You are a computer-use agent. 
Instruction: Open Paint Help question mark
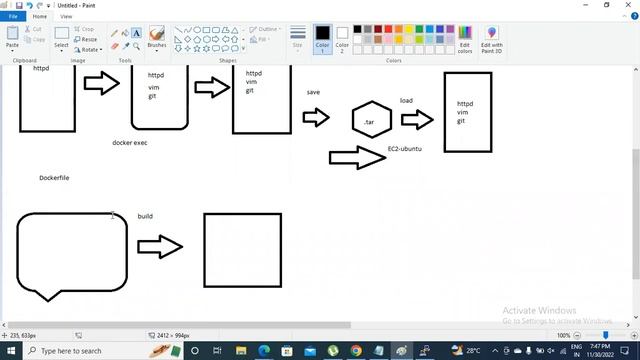(x=635, y=16)
